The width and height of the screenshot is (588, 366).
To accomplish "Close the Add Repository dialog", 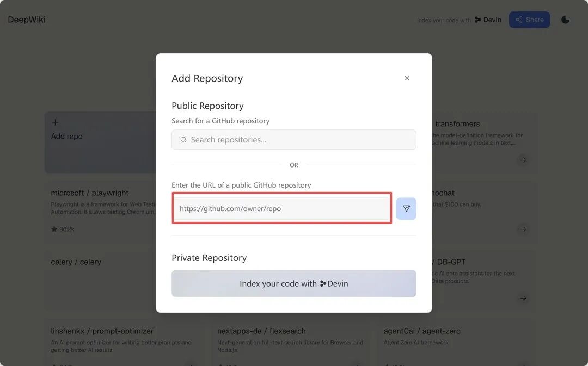I will [x=407, y=78].
